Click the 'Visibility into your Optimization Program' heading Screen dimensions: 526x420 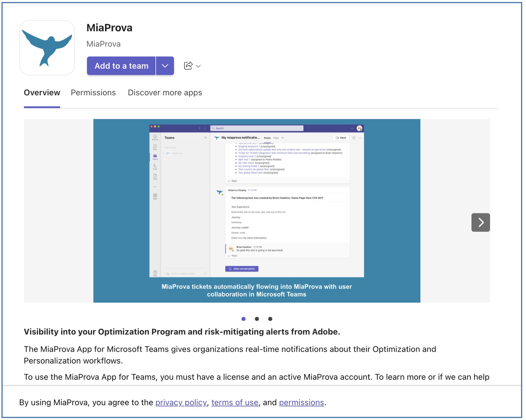(182, 332)
